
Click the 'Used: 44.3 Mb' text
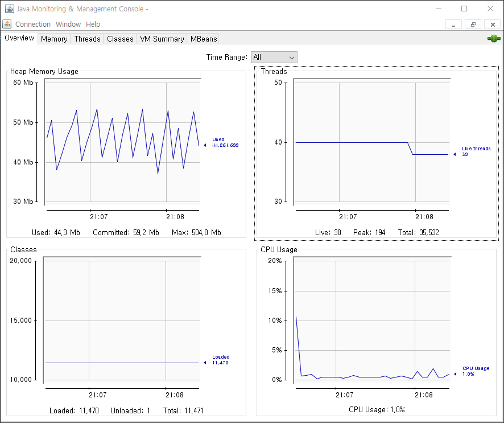(x=56, y=233)
